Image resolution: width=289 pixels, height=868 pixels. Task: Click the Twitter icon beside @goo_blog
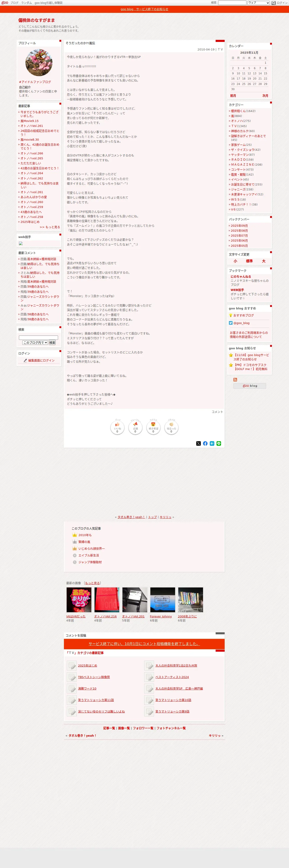(x=231, y=323)
